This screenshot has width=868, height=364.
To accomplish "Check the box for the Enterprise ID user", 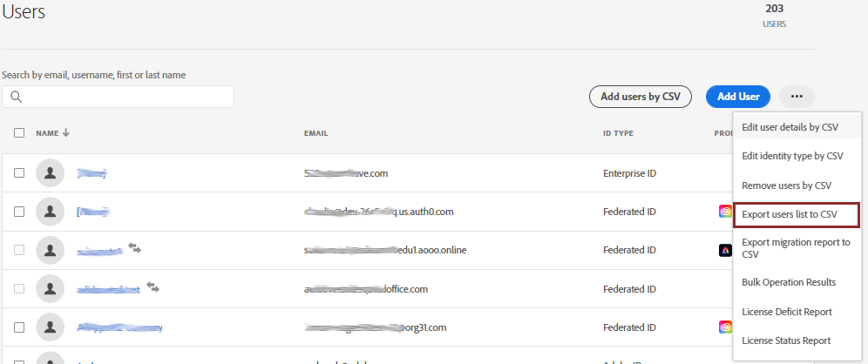I will [x=19, y=173].
